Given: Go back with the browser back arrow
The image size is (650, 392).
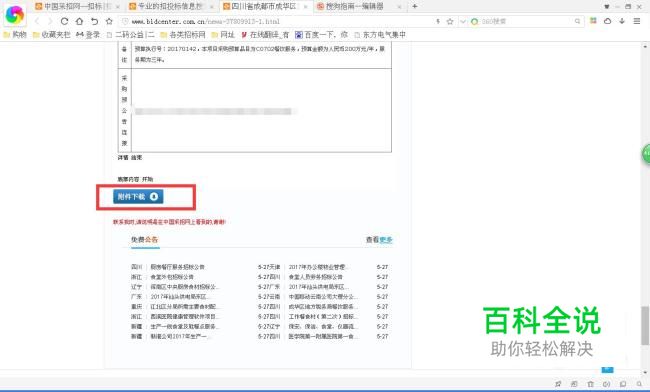Looking at the screenshot, I should [x=38, y=21].
